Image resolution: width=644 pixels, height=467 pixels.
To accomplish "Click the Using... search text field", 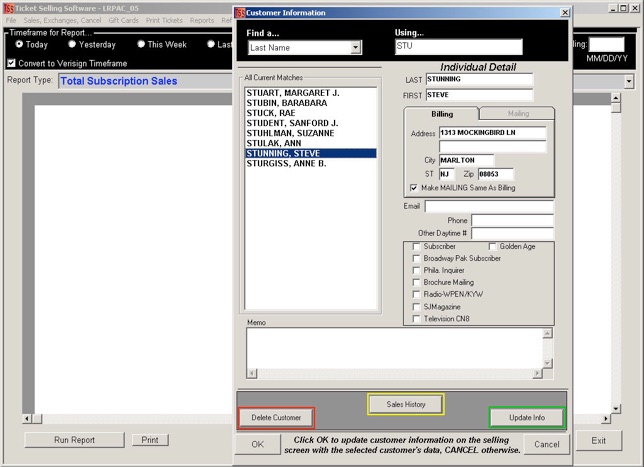I will [458, 47].
